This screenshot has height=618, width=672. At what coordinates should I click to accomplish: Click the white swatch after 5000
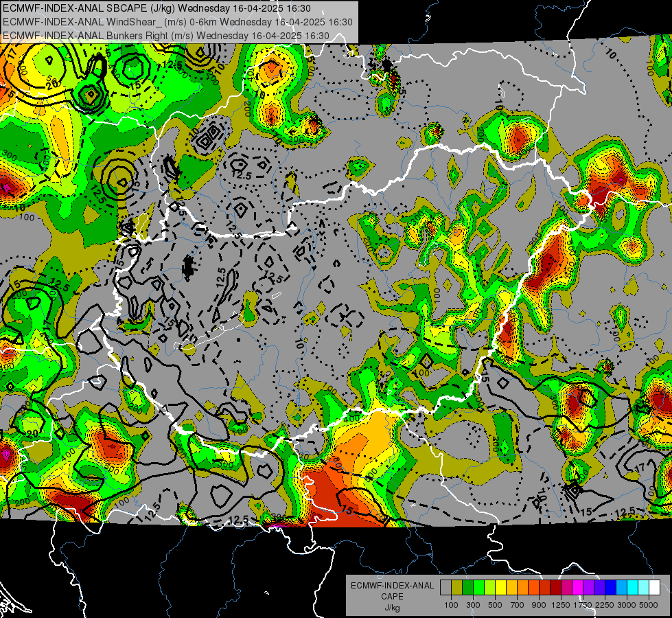click(655, 588)
